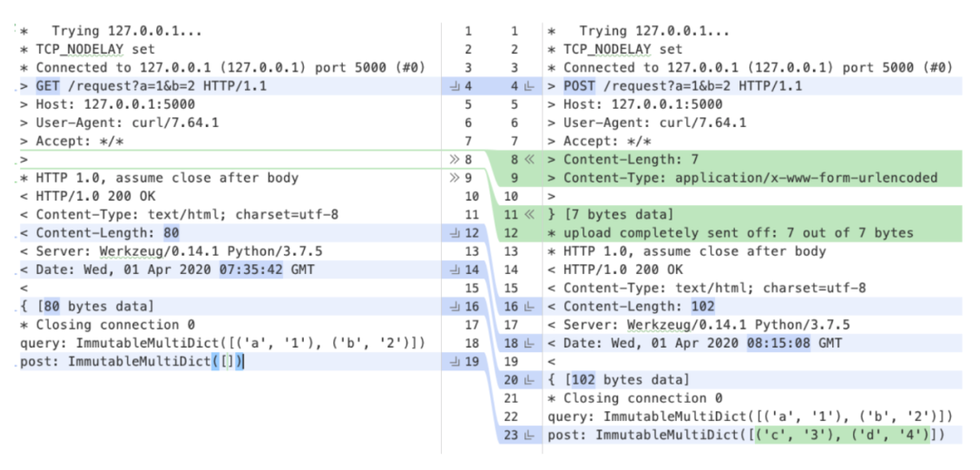Click 'TCP_NODELAY set' in the left pane

pos(95,49)
